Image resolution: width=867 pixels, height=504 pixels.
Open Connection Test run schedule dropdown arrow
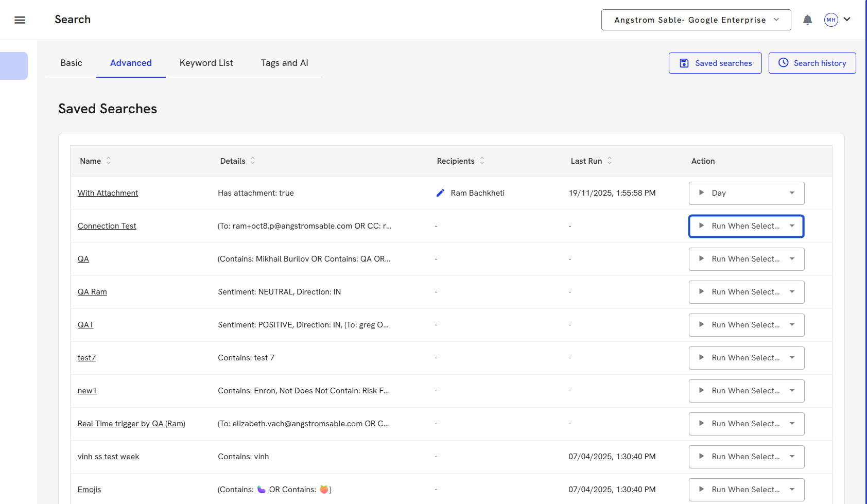[792, 226]
